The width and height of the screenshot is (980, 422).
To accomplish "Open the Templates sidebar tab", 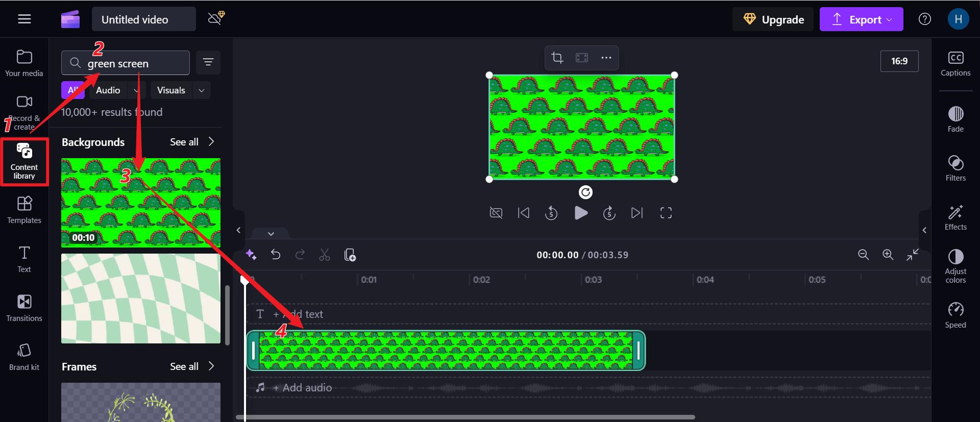I will click(24, 210).
